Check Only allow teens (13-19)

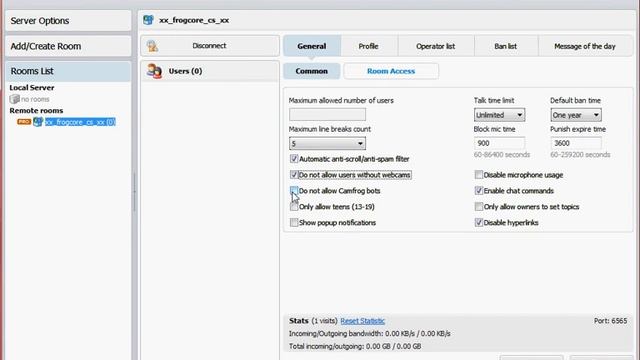coord(294,207)
